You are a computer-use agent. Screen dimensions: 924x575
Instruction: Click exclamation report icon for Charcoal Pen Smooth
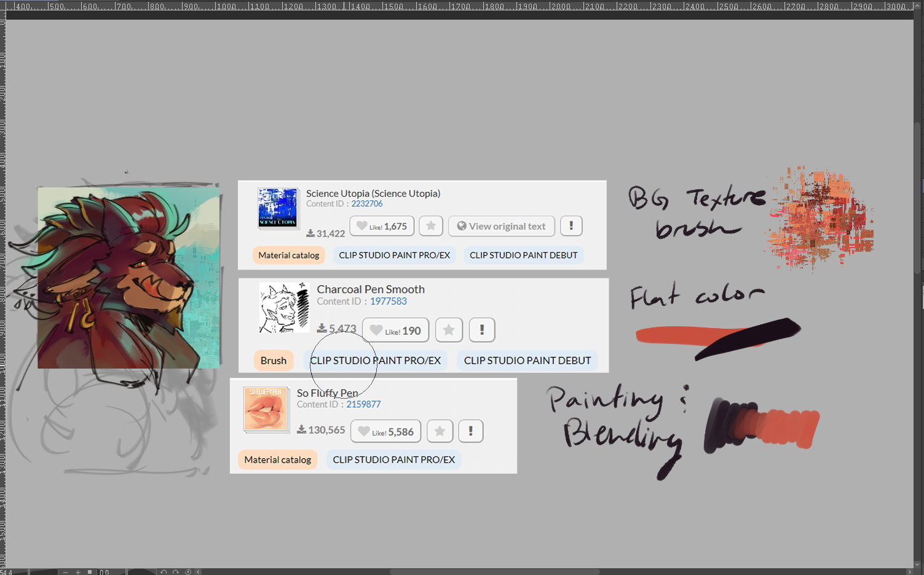click(x=482, y=330)
